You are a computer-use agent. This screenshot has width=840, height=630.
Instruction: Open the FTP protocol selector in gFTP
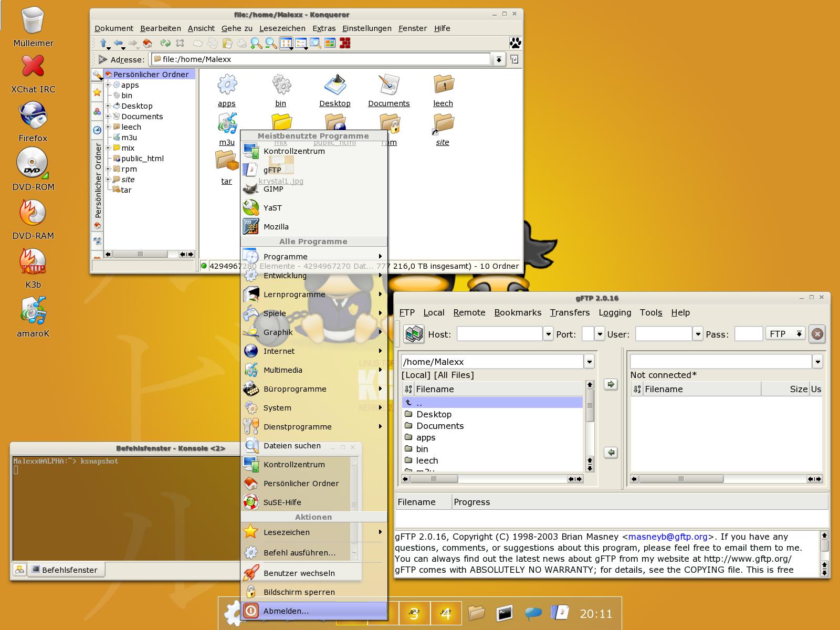click(x=785, y=334)
